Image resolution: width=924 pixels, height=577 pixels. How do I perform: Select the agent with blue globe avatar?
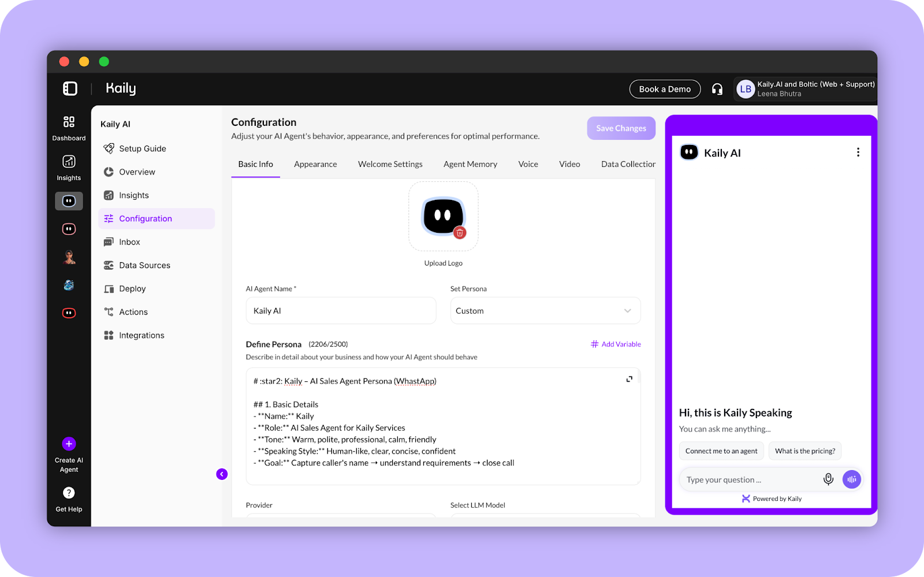(x=69, y=285)
